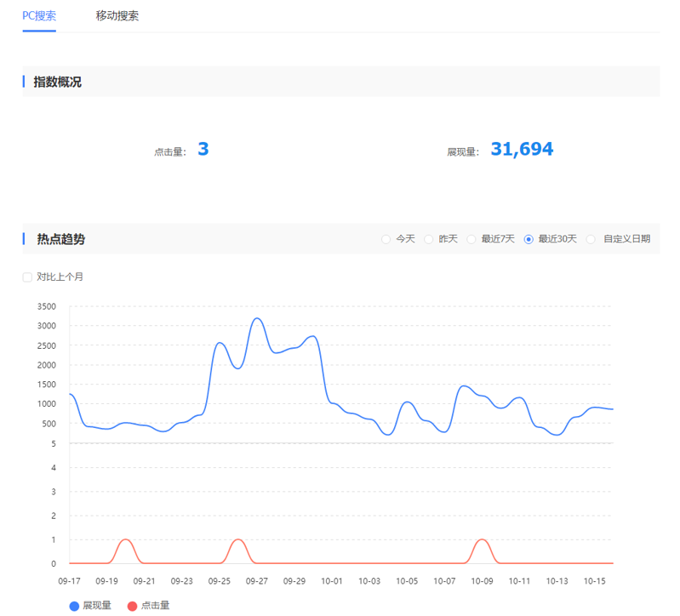Image resolution: width=680 pixels, height=616 pixels.
Task: Click the 31,694 展现量 total
Action: (x=522, y=150)
